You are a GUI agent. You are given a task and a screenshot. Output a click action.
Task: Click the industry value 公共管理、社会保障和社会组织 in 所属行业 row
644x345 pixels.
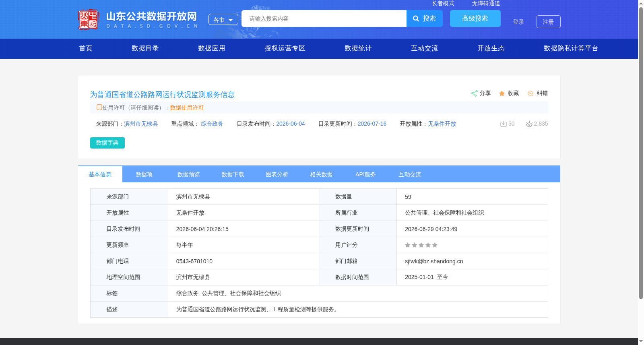tap(444, 213)
